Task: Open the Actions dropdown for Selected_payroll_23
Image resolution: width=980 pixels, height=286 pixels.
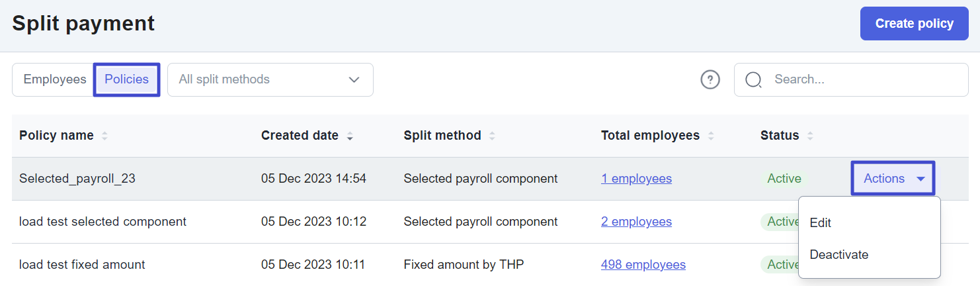Action: pos(893,178)
